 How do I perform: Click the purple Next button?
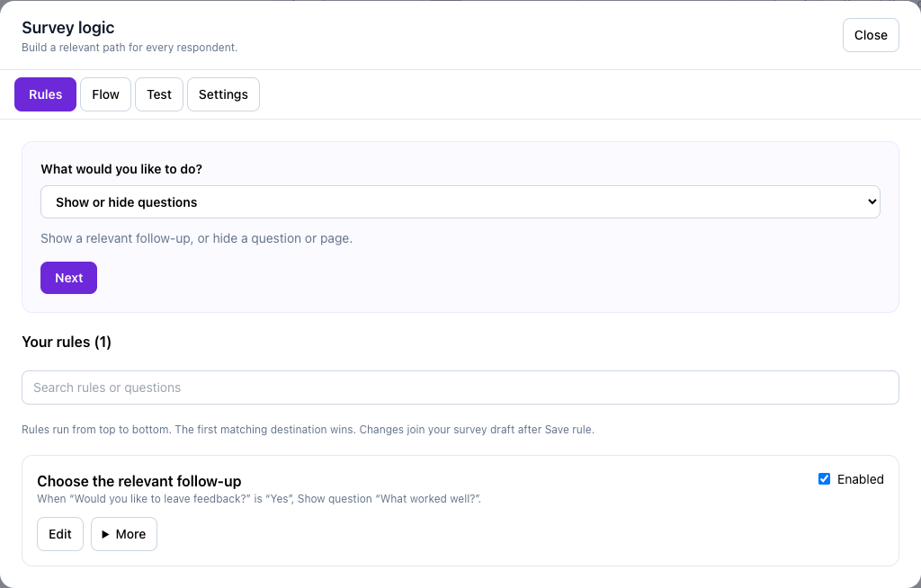(68, 278)
